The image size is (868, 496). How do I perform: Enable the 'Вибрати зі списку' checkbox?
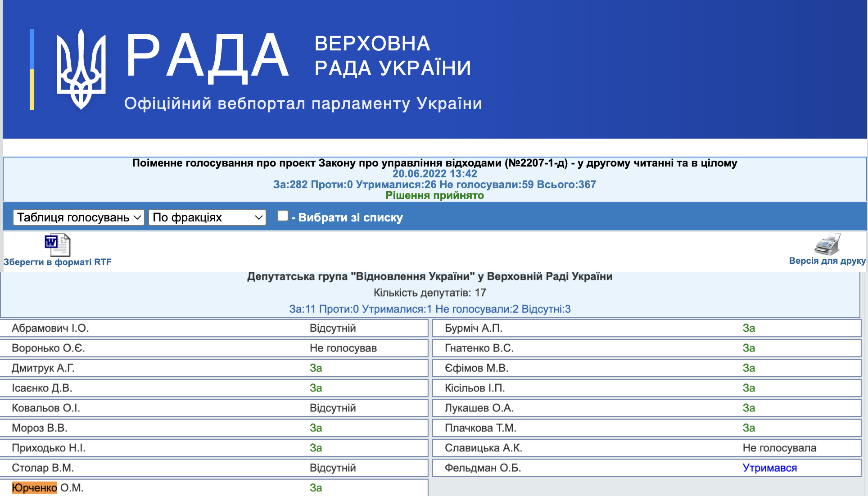(283, 216)
